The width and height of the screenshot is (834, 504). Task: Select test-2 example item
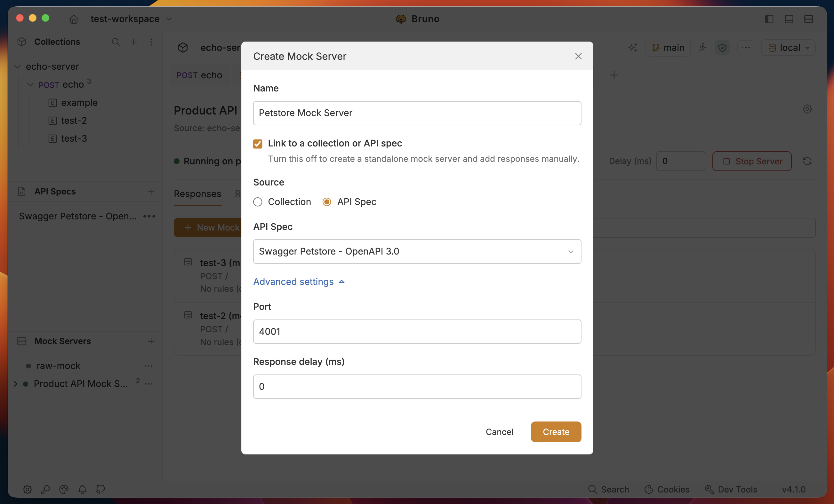[x=74, y=121]
